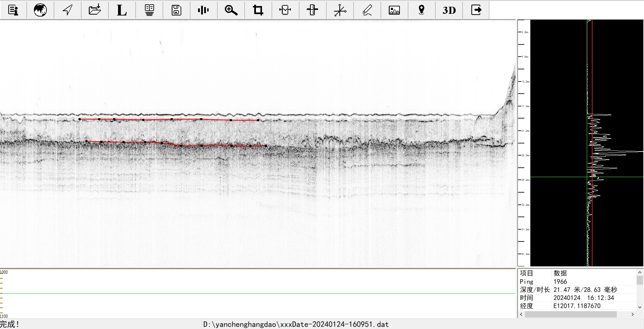Select the location pin marker tool
The height and width of the screenshot is (329, 644).
[x=421, y=10]
